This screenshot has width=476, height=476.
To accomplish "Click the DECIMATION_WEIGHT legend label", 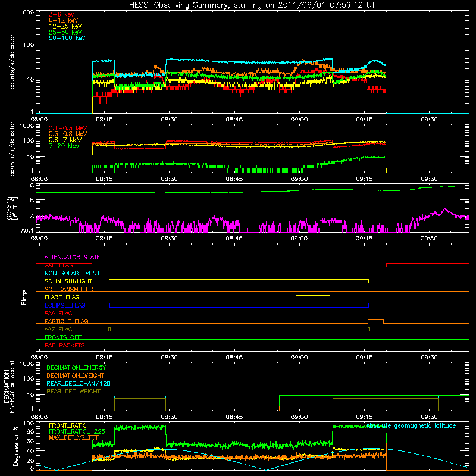I will [76, 375].
